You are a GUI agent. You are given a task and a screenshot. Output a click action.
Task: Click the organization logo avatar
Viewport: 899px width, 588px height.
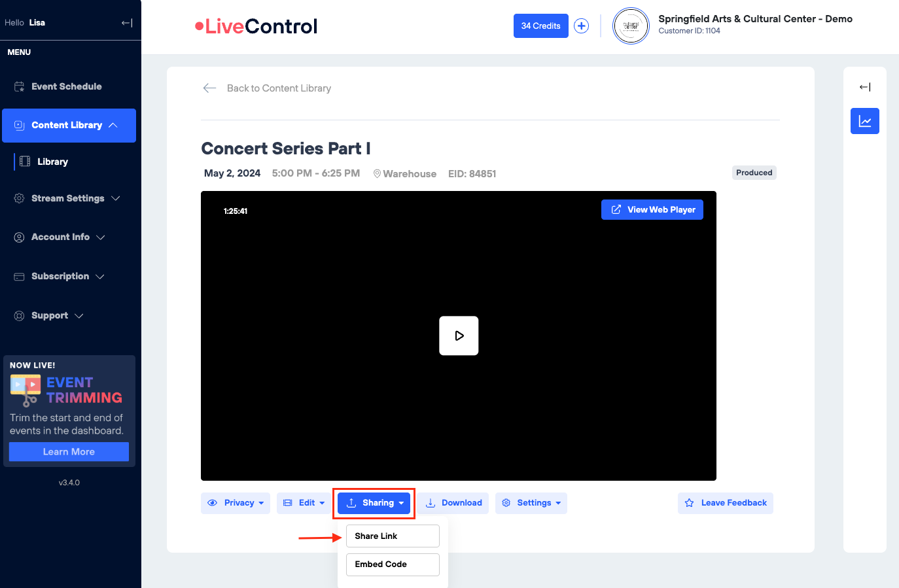tap(631, 26)
